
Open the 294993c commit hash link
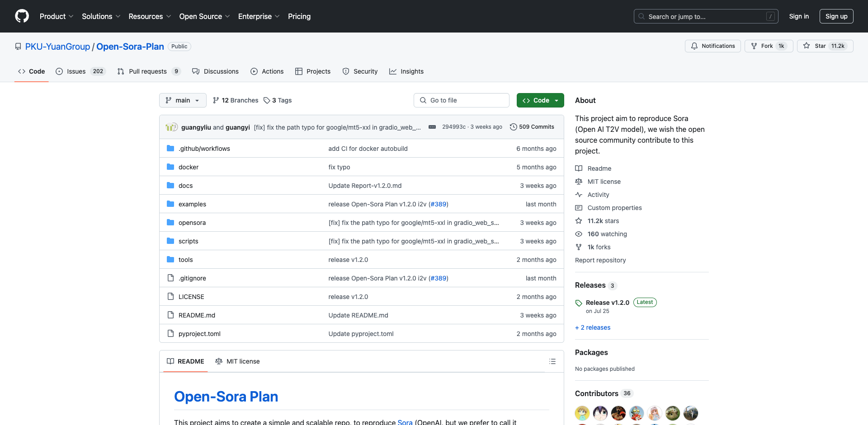(453, 127)
